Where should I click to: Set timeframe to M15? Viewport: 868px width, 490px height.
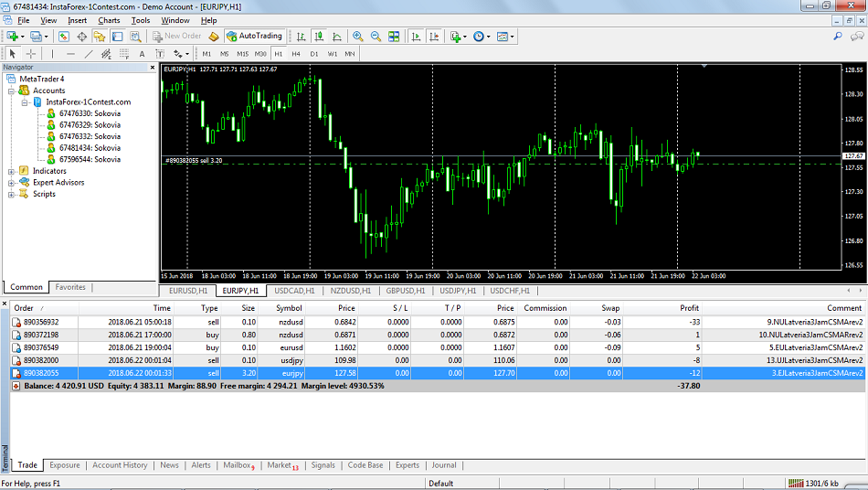242,54
